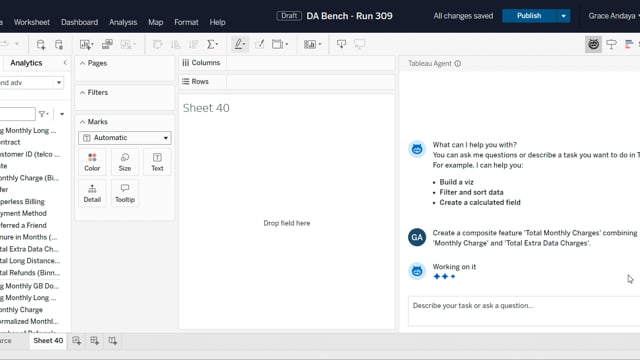Click the comment bubble toolbar icon

pyautogui.click(x=360, y=44)
